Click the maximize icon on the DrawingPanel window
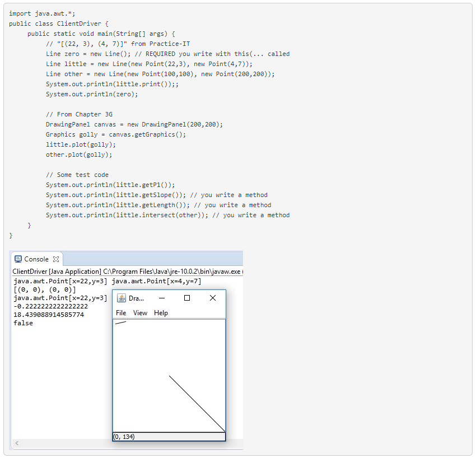Viewport: 476px width, 463px height. [x=188, y=298]
